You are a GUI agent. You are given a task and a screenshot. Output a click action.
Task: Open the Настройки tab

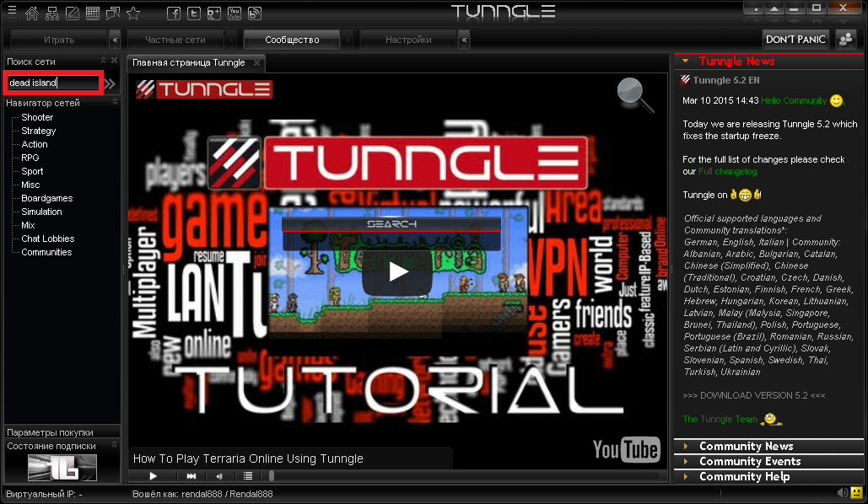[408, 40]
